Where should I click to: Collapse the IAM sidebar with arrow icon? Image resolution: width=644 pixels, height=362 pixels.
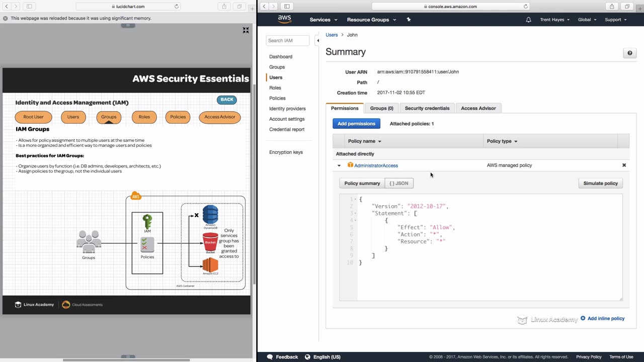coord(317,40)
